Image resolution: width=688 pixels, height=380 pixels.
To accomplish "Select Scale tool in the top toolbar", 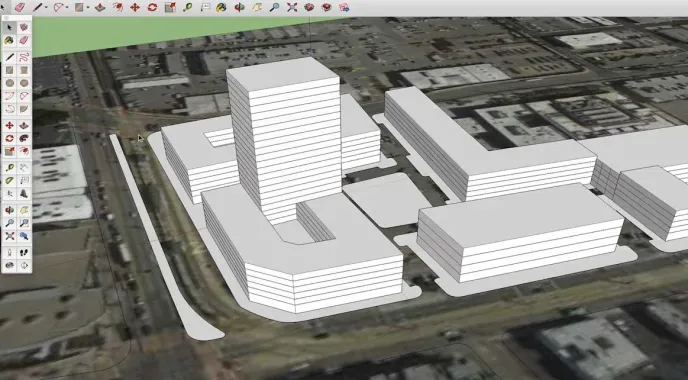I will coord(170,7).
